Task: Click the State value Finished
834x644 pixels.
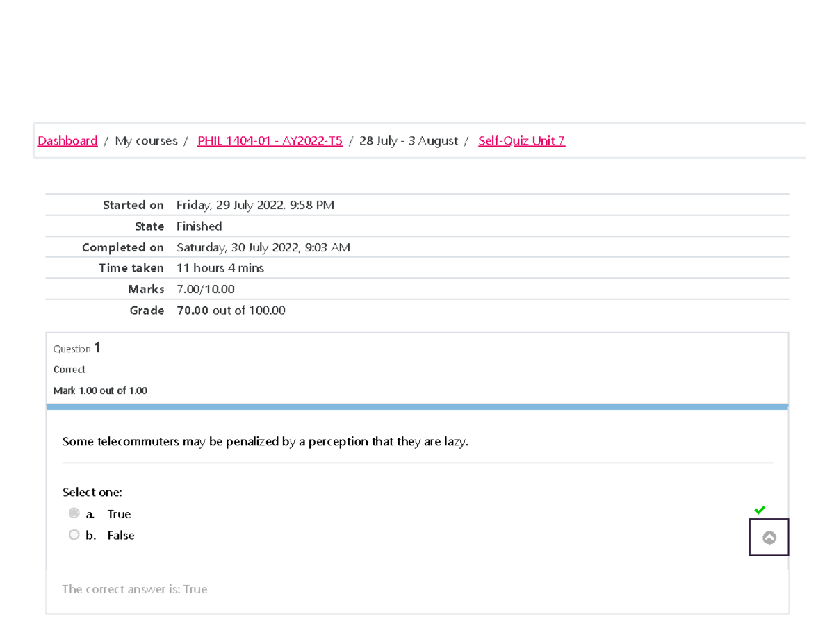Action: pyautogui.click(x=199, y=226)
